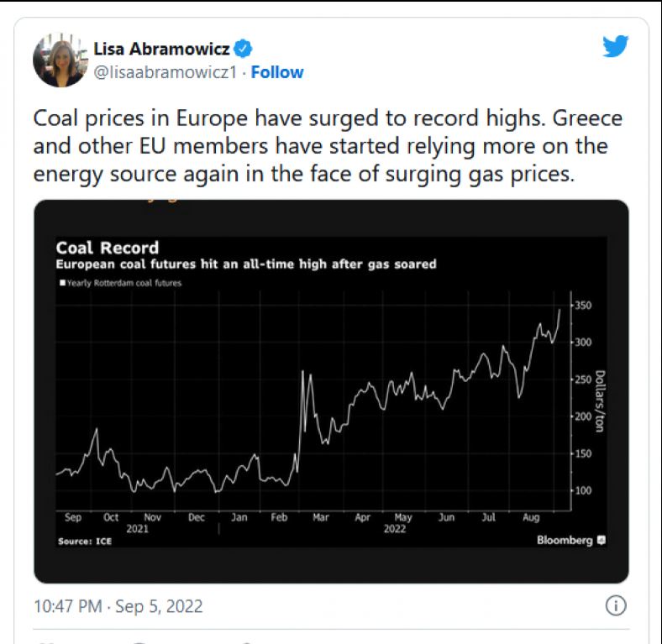Viewport: 662px width, 644px height.
Task: Click the white legend square for Rotterdam coal
Action: tap(62, 282)
